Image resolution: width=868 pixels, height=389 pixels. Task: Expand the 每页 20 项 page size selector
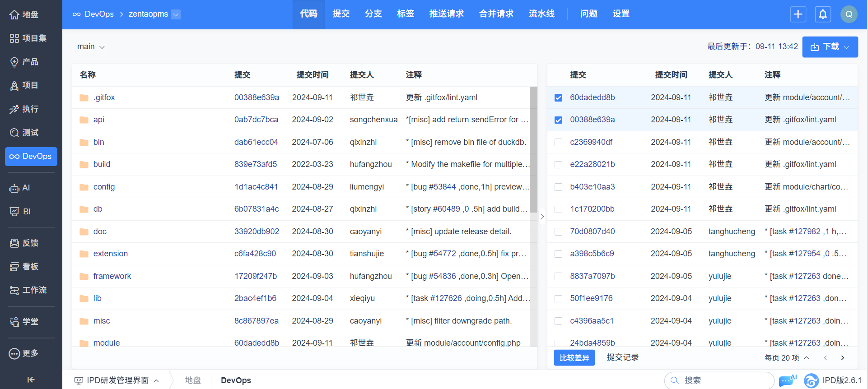(x=786, y=358)
